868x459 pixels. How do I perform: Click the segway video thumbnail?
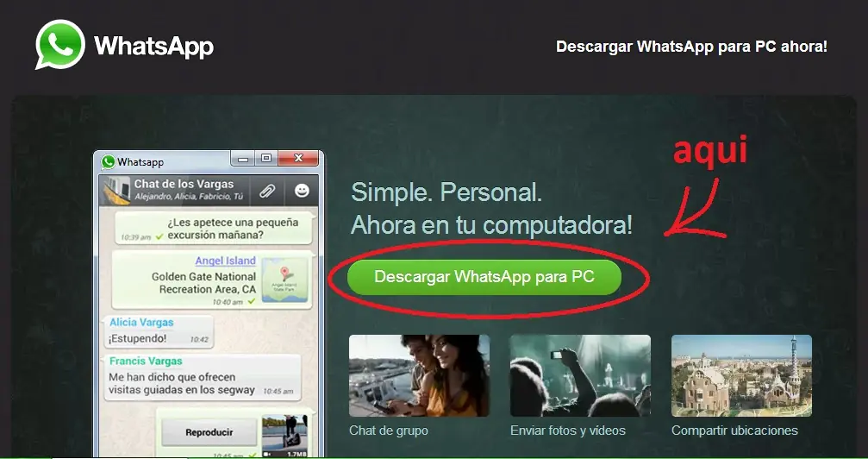[284, 437]
